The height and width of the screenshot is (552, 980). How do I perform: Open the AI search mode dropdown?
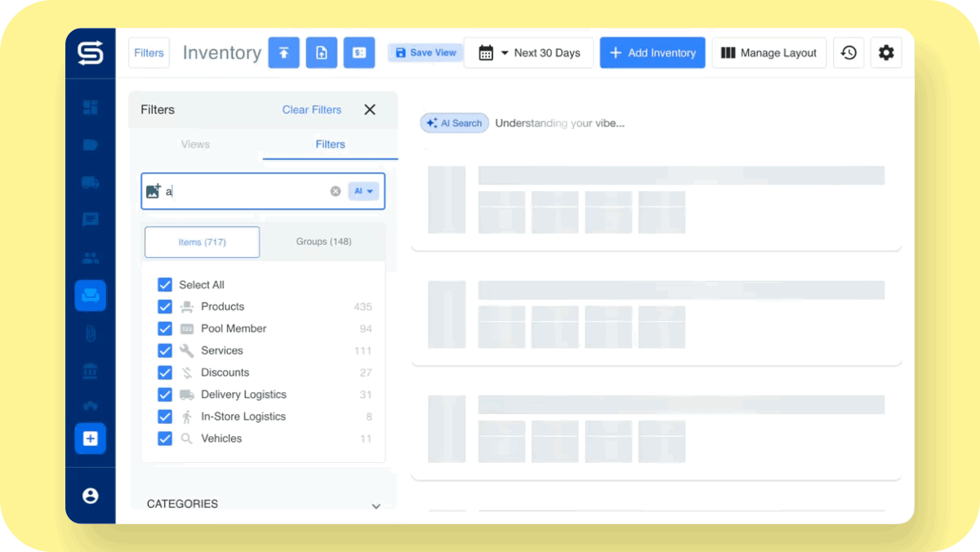pyautogui.click(x=363, y=191)
